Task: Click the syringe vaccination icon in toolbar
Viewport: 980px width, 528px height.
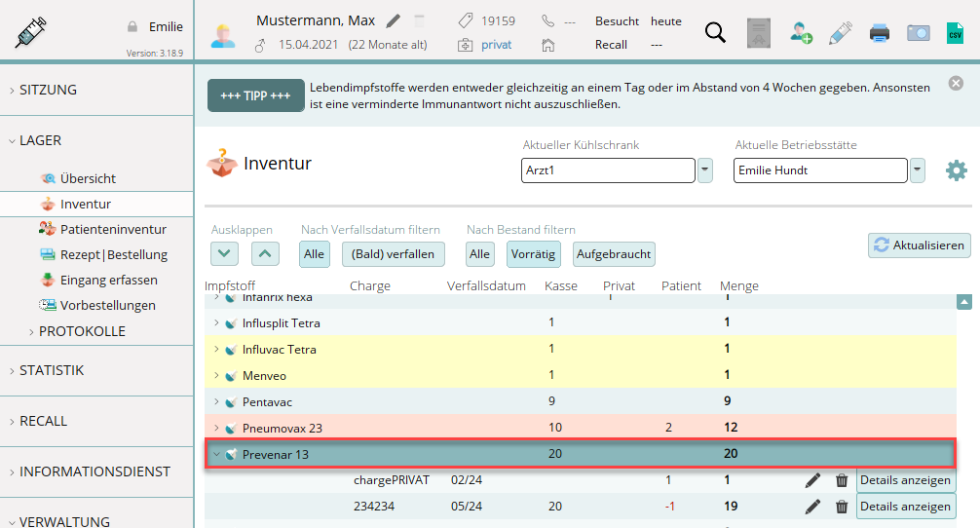Action: click(x=841, y=32)
